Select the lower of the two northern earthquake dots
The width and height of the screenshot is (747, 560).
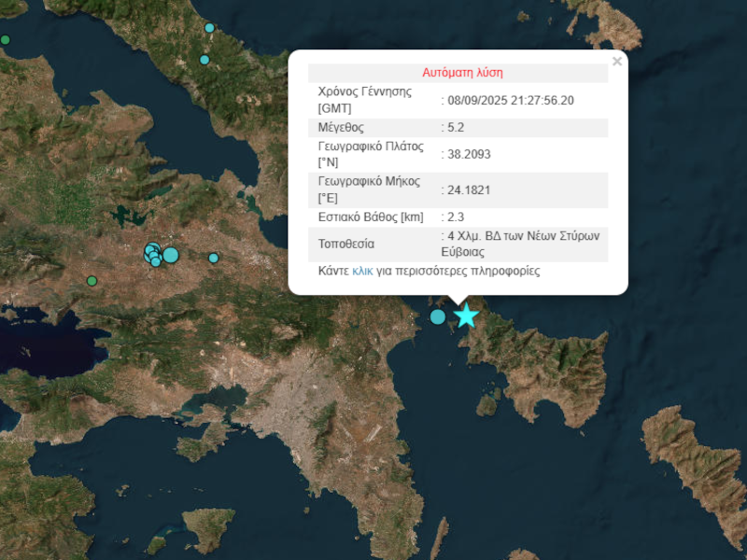pyautogui.click(x=204, y=60)
